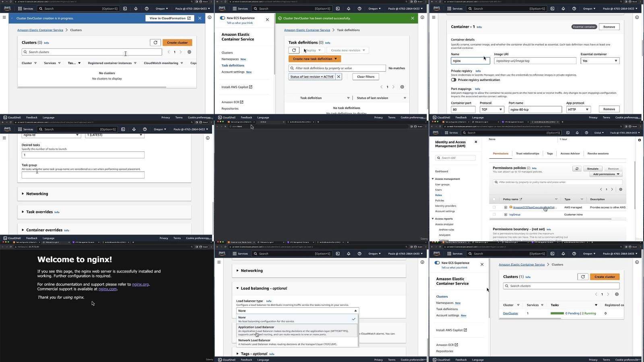Open IAM Trust relationships tab
Viewport: 644px width, 362px height.
click(527, 153)
